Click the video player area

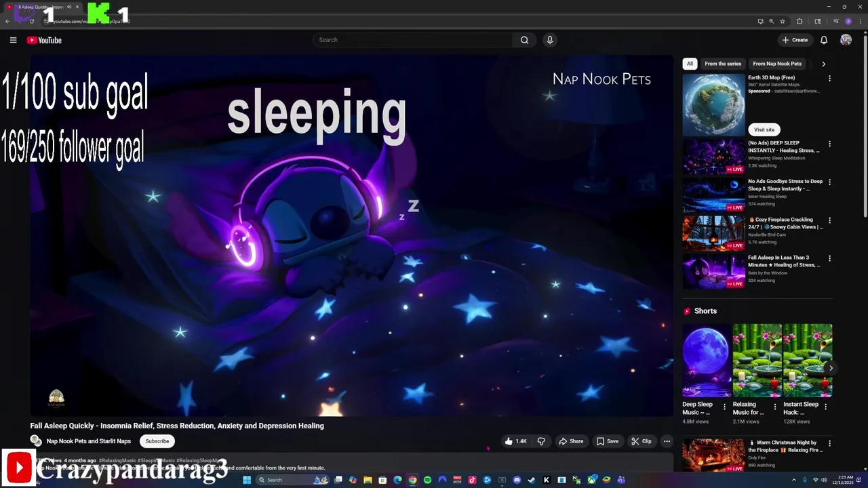352,236
